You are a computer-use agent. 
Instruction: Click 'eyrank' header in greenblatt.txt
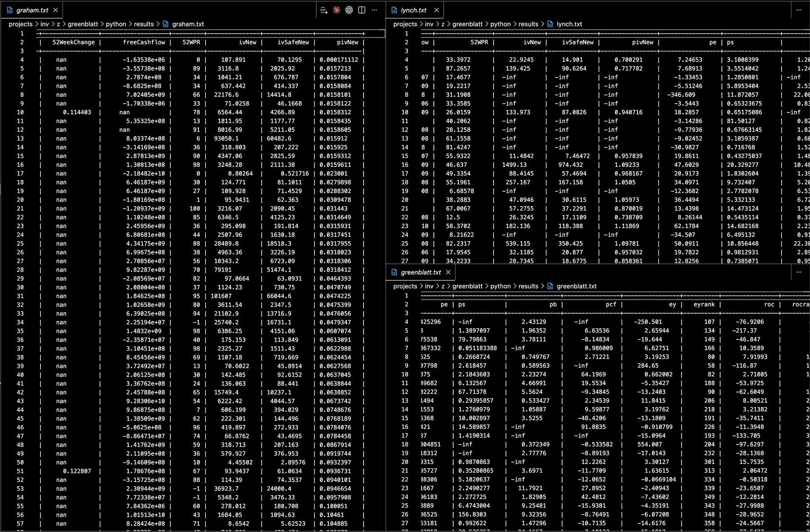704,305
